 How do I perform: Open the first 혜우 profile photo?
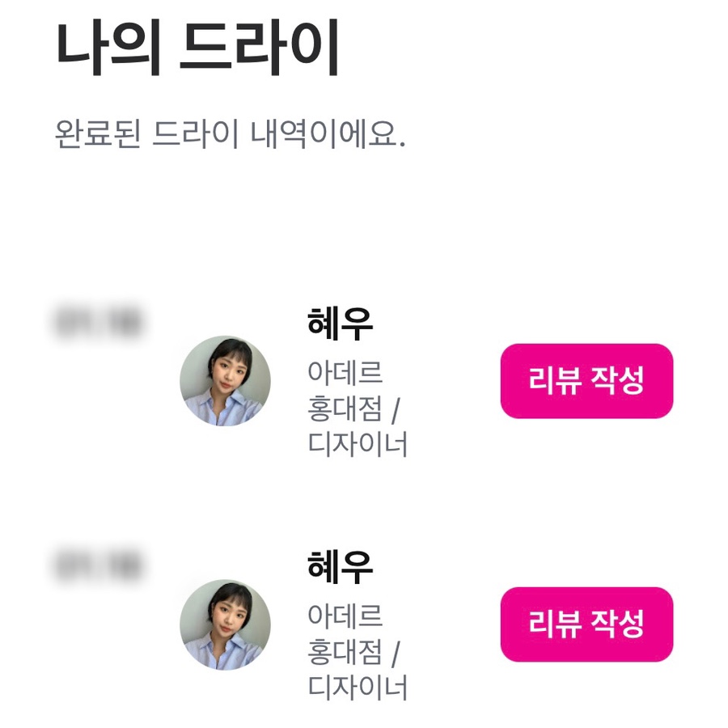click(225, 381)
